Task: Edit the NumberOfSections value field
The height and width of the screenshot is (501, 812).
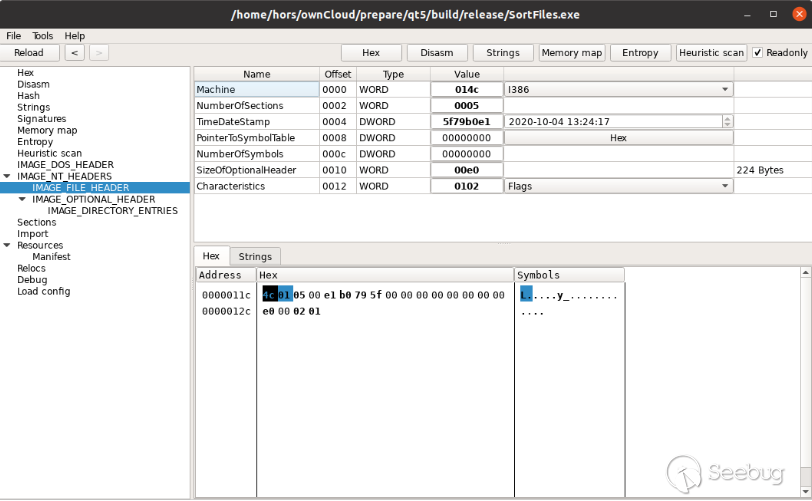Action: 467,106
